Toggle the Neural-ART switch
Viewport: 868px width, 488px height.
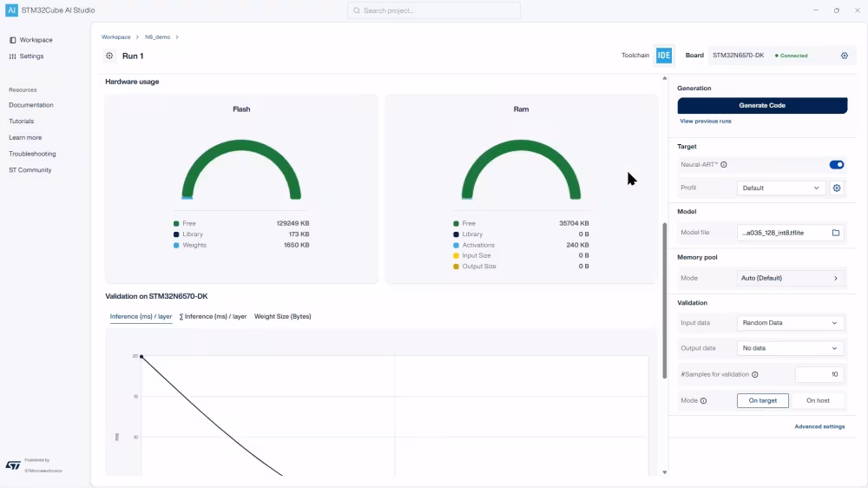coord(837,164)
